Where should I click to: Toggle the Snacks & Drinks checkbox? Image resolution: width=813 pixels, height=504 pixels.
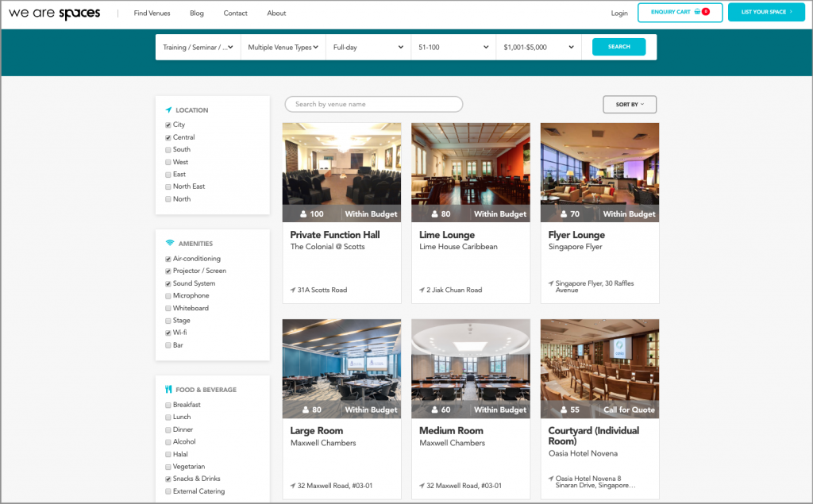click(x=168, y=479)
